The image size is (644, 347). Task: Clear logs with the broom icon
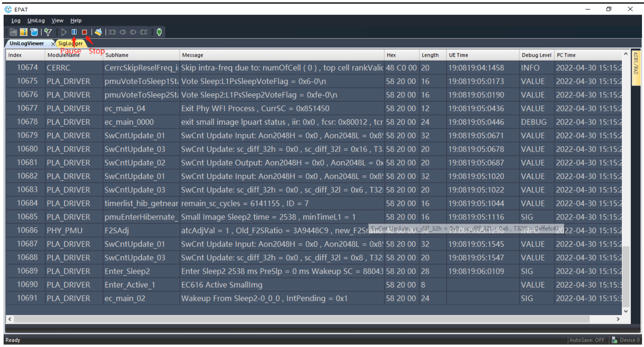pyautogui.click(x=98, y=32)
